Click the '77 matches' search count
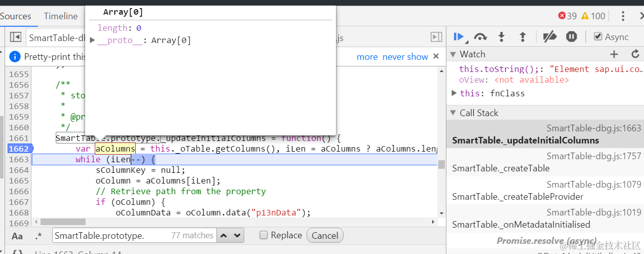This screenshot has width=644, height=254. tap(193, 235)
